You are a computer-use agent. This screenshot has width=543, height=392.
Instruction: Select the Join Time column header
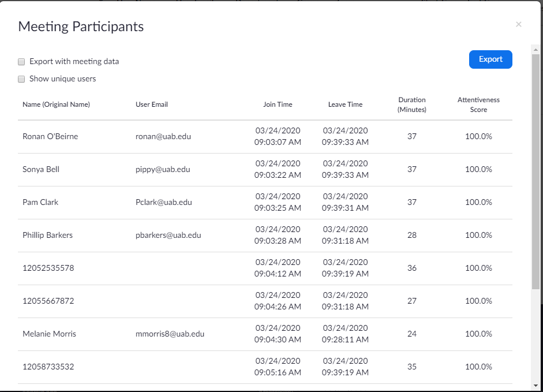point(278,104)
